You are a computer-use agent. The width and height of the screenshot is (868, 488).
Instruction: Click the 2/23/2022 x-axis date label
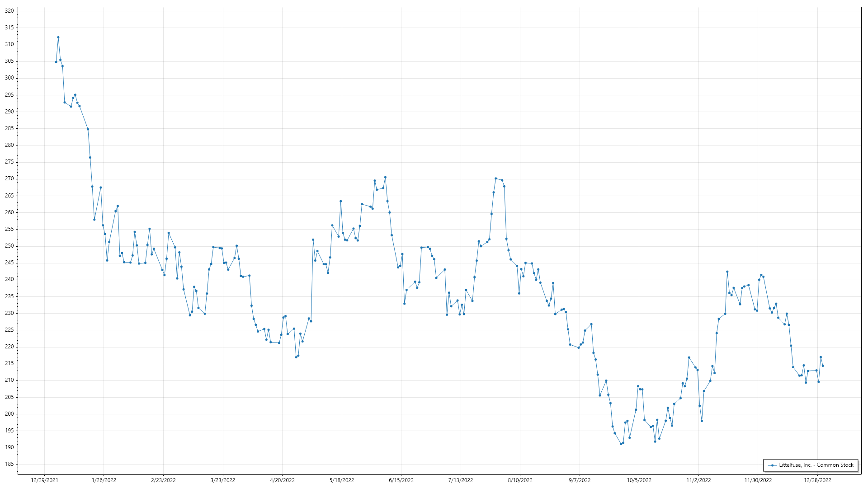163,480
